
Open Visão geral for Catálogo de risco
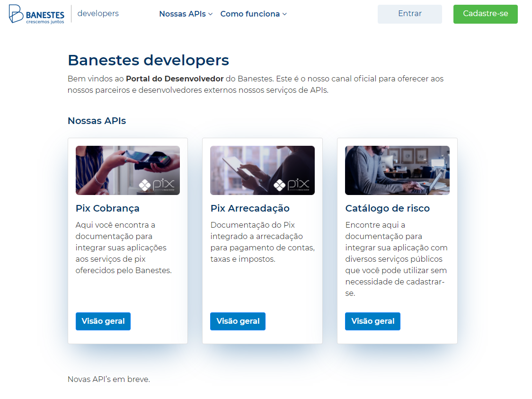point(372,321)
